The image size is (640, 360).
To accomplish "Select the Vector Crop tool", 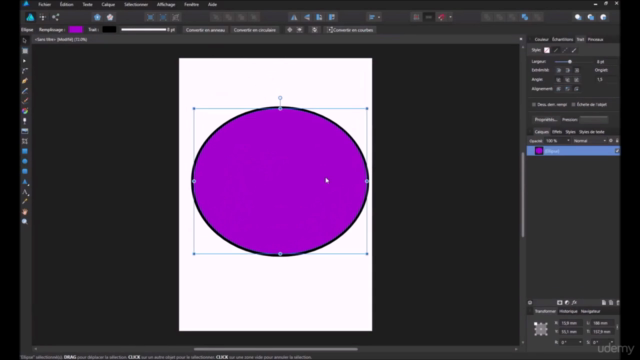I will tap(24, 141).
